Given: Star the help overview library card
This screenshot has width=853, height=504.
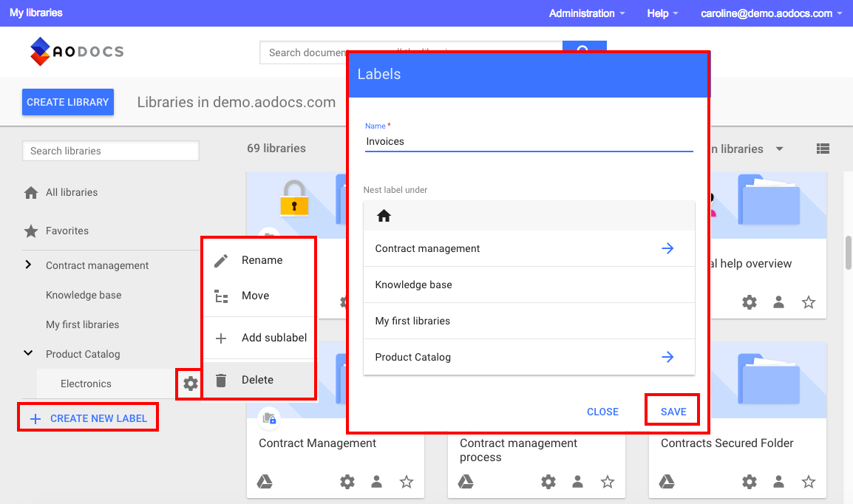Looking at the screenshot, I should (809, 302).
